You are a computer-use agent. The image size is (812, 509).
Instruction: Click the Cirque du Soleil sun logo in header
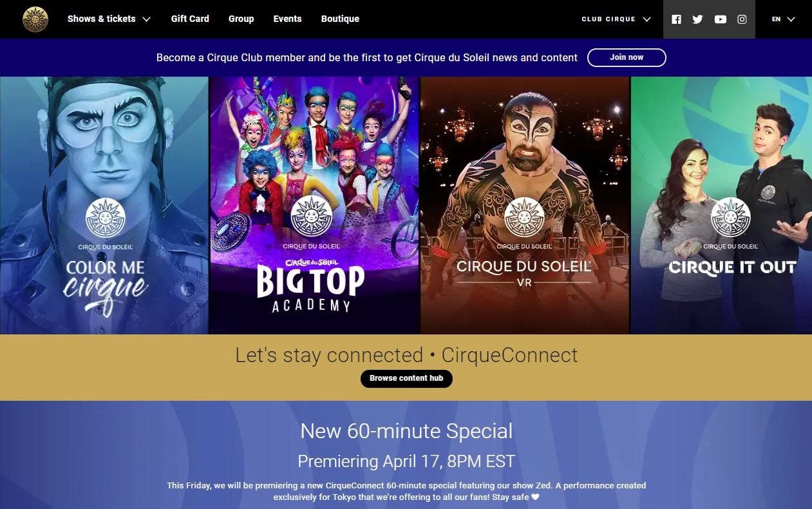tap(35, 19)
